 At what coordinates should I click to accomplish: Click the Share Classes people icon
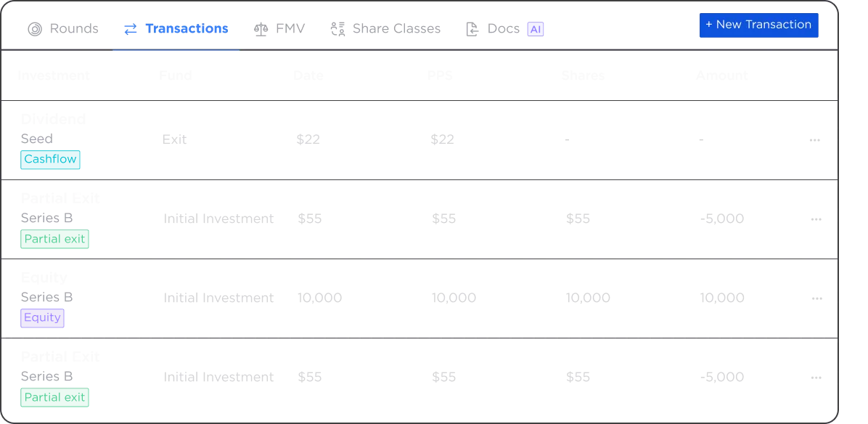coord(337,29)
